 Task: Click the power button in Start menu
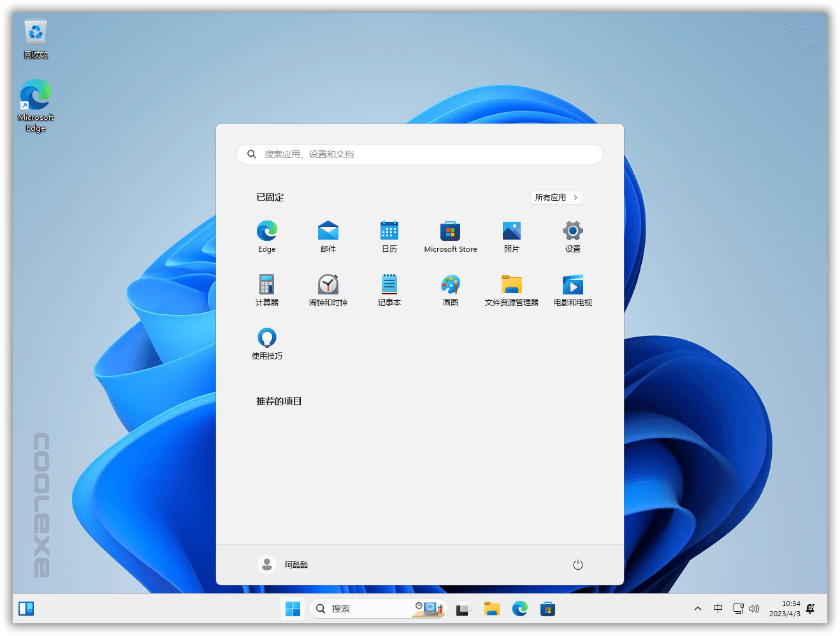(x=578, y=564)
